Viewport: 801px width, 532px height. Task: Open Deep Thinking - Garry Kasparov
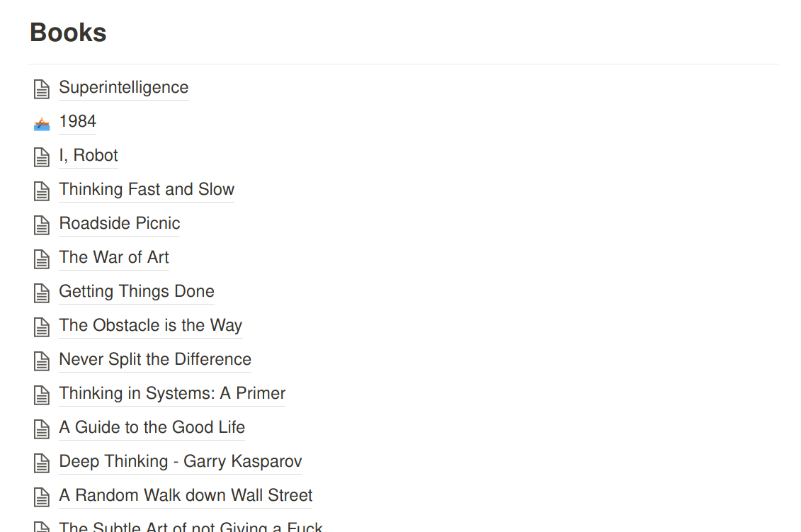[180, 461]
